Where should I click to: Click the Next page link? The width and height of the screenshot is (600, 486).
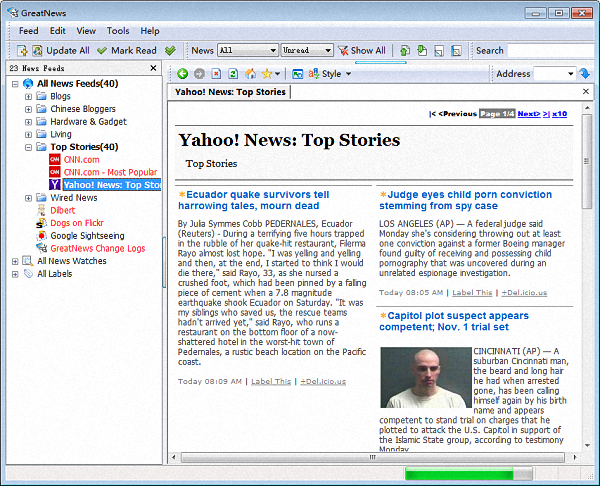click(x=529, y=114)
